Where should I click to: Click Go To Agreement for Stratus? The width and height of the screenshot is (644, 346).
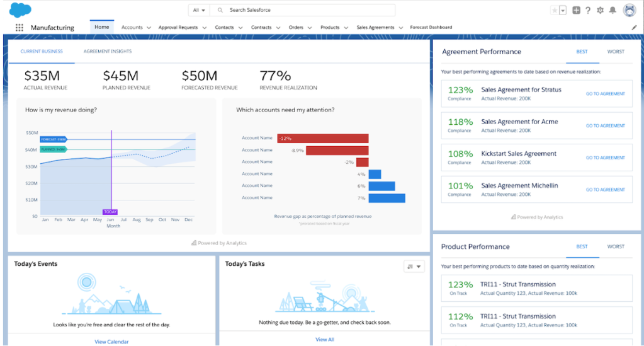(605, 94)
